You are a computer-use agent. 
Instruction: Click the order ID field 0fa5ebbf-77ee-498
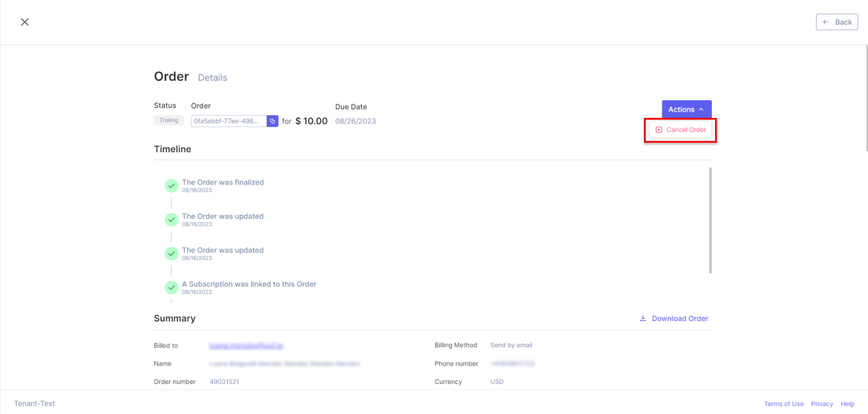point(229,121)
